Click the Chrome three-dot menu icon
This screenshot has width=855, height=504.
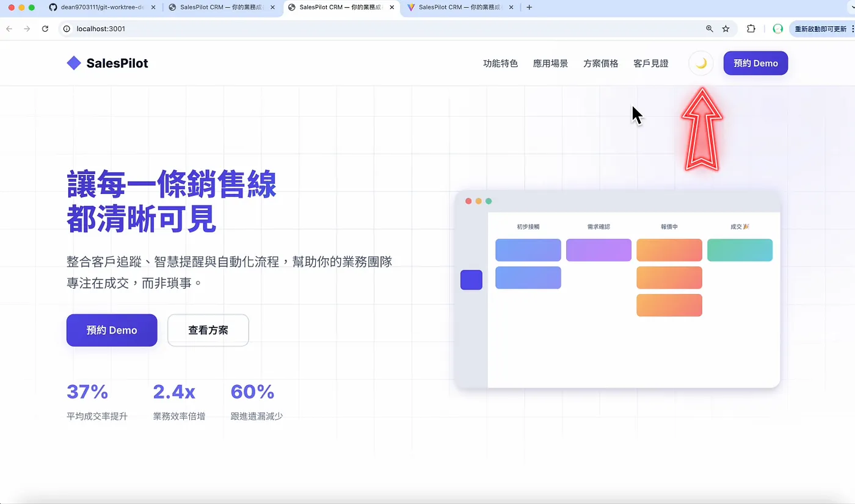853,29
